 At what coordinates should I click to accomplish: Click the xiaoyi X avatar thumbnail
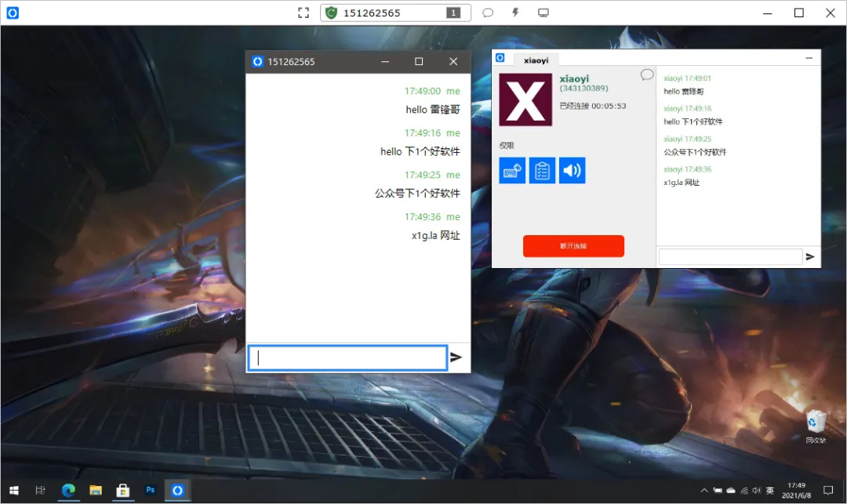point(525,100)
